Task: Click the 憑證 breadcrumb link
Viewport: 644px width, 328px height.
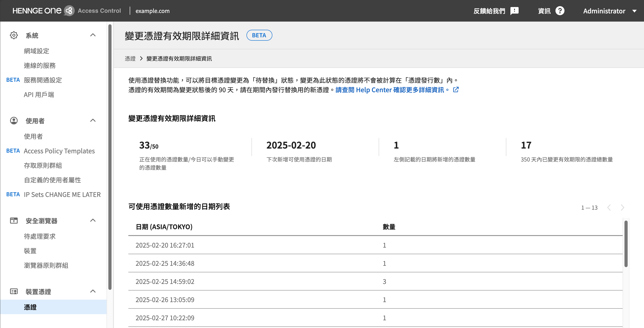Action: (130, 59)
